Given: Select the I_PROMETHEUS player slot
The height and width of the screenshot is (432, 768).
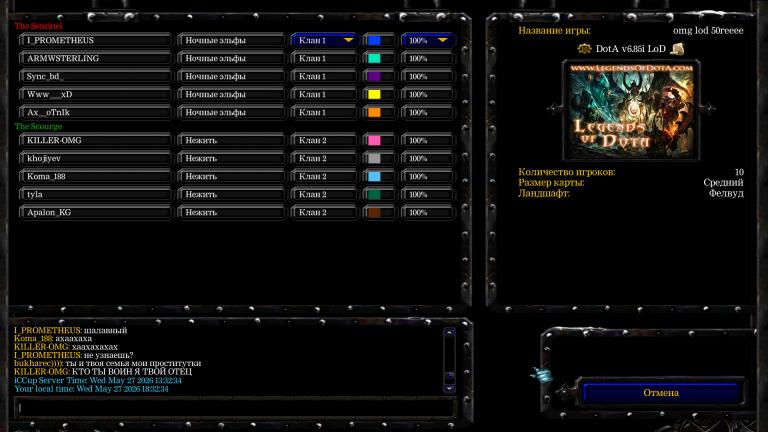Looking at the screenshot, I should pos(96,40).
